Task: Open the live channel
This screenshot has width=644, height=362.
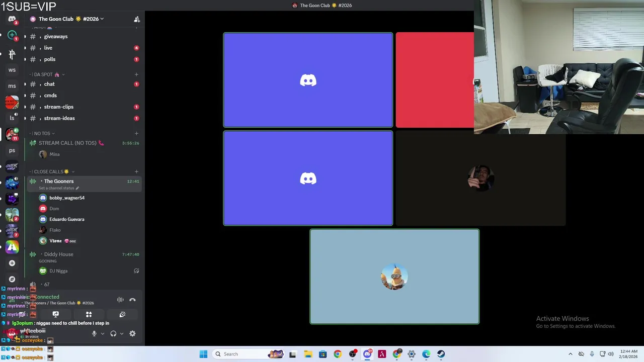Action: tap(84, 48)
